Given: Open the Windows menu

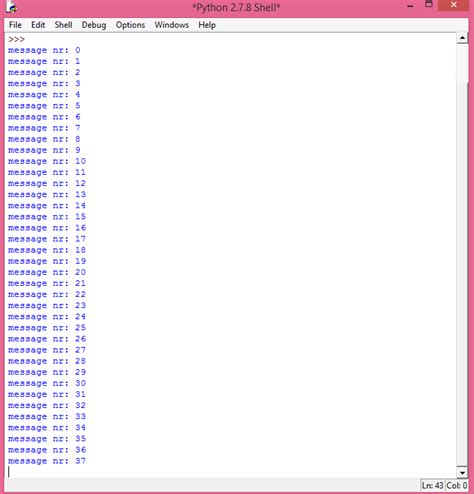Looking at the screenshot, I should (172, 25).
